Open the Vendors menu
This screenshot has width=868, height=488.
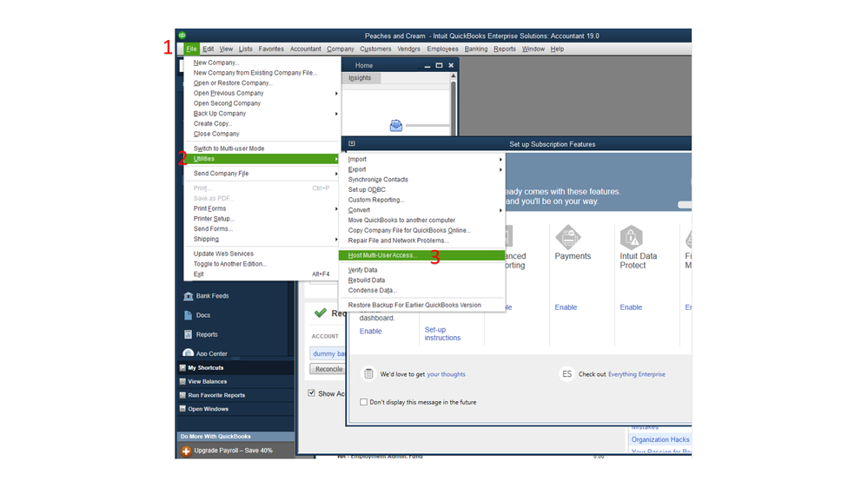click(x=408, y=49)
